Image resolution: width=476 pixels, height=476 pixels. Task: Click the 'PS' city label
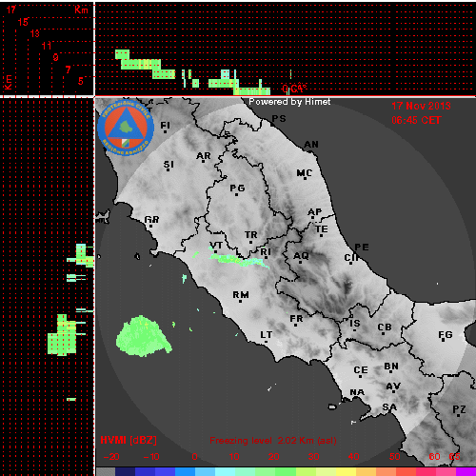click(279, 119)
